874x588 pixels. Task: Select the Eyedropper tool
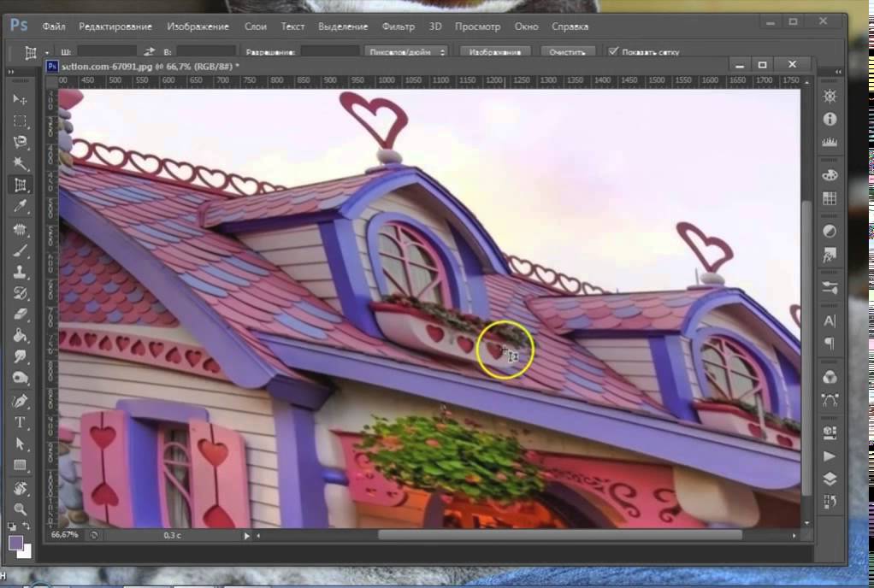point(20,207)
